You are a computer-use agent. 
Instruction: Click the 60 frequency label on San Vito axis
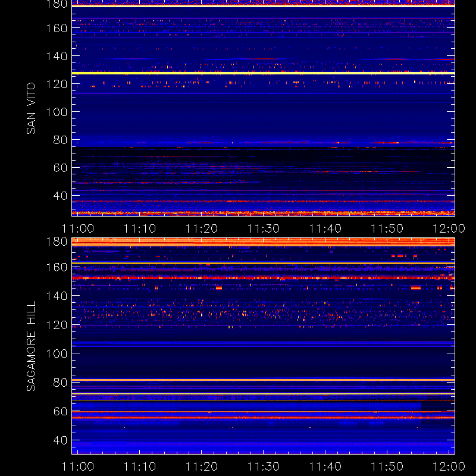61,168
